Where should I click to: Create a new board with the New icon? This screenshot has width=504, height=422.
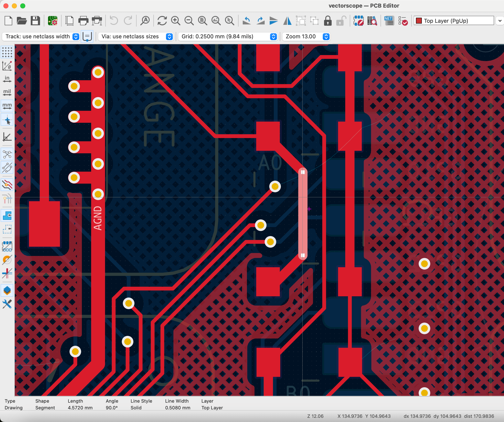coord(8,21)
